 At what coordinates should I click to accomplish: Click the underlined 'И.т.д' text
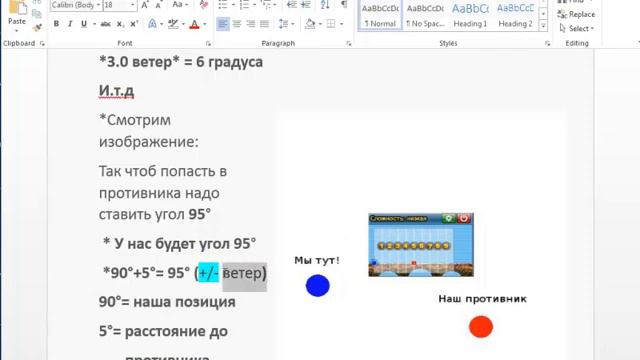click(x=116, y=91)
